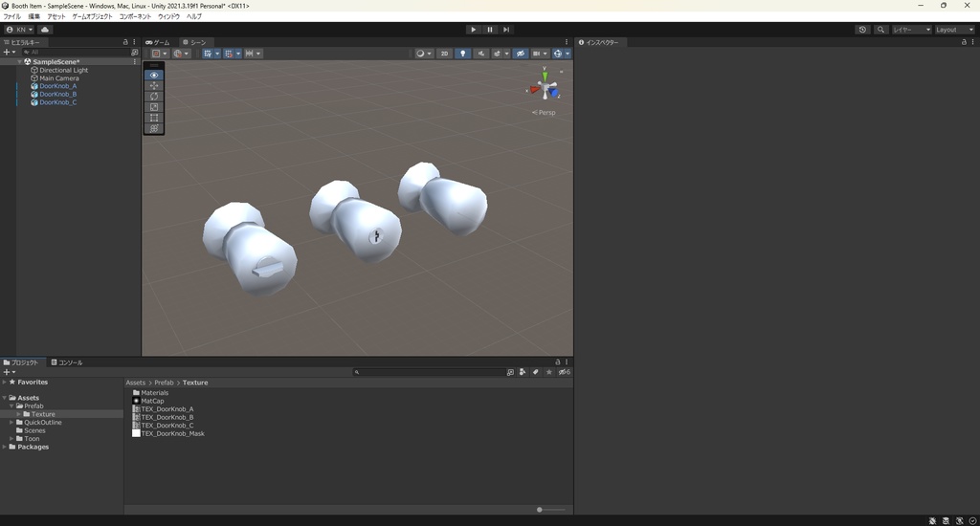Viewport: 980px width, 526px height.
Task: Open the scene camera settings dropdown
Action: tap(540, 54)
